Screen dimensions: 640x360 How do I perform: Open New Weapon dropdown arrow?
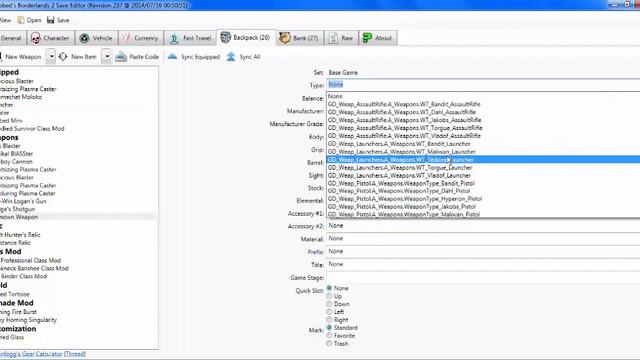51,57
